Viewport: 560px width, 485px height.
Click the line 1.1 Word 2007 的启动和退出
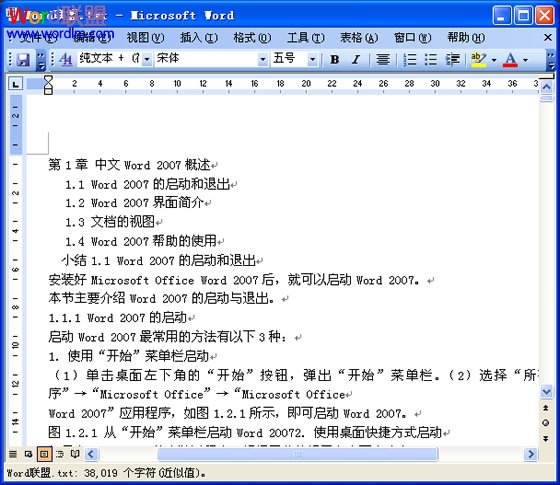point(147,184)
